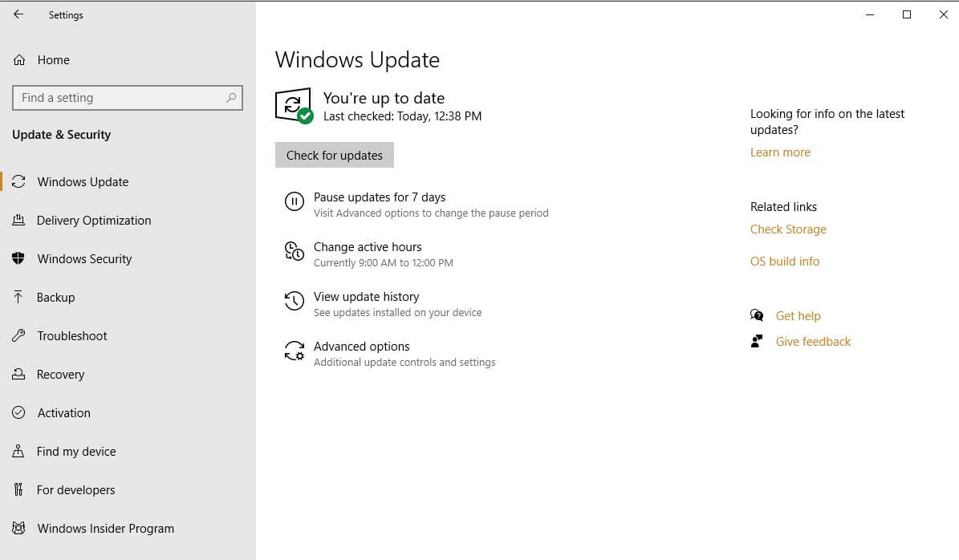Click the update history clock icon

pos(295,300)
